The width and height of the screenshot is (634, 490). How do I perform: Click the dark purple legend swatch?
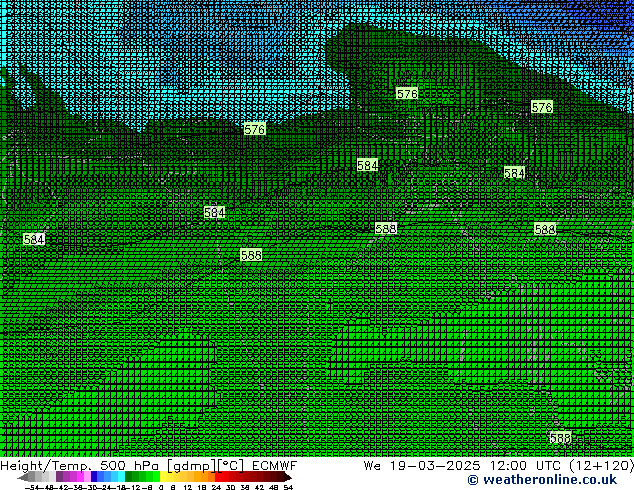point(59,476)
